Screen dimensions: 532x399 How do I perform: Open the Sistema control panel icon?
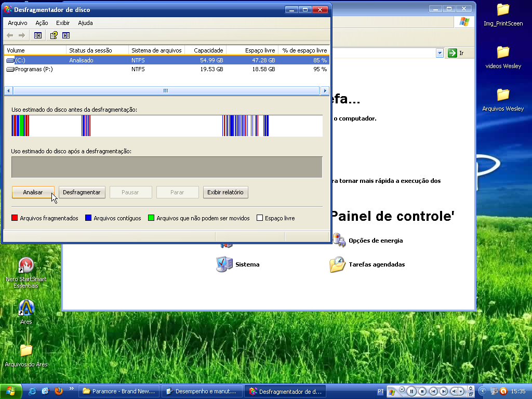[x=224, y=264]
